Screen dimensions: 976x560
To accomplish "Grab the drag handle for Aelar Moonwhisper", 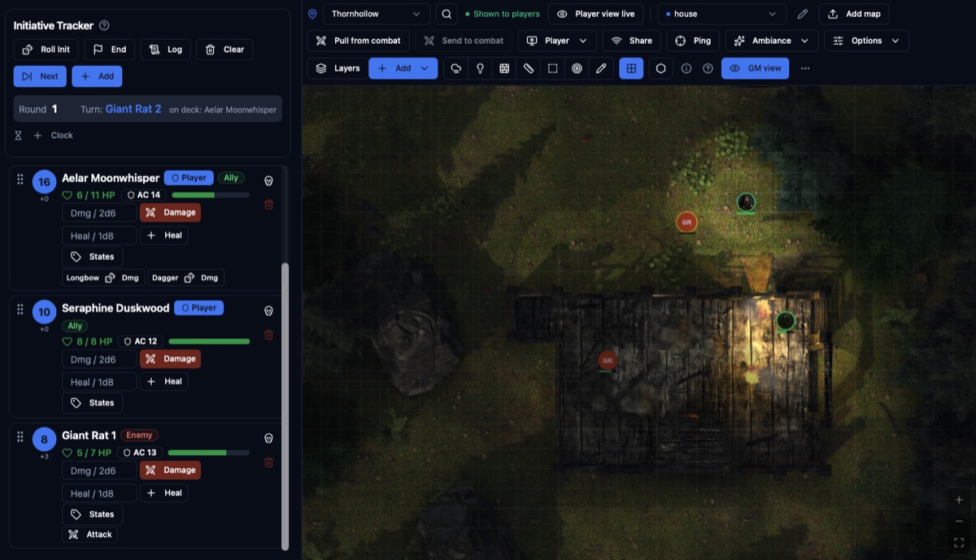I will 20,179.
